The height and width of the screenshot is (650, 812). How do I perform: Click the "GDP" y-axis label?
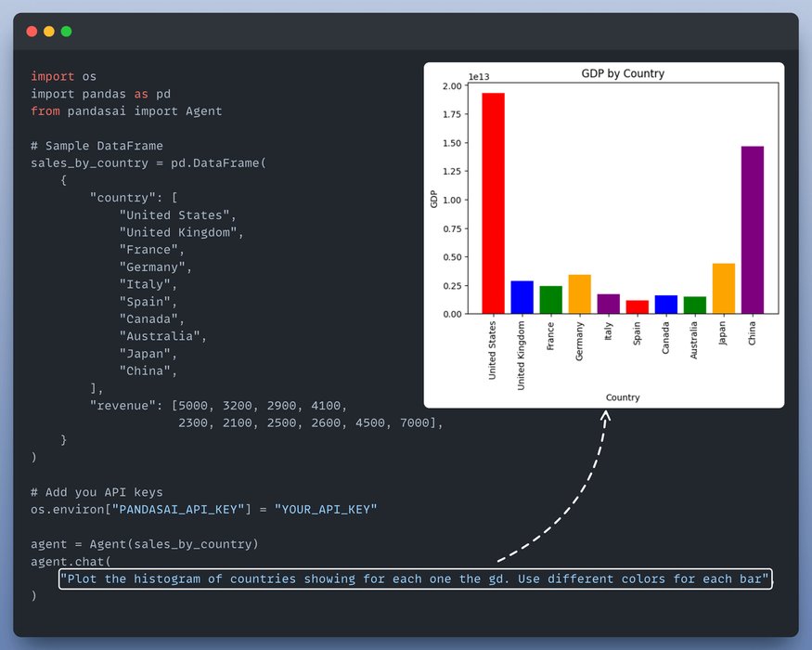[x=433, y=200]
